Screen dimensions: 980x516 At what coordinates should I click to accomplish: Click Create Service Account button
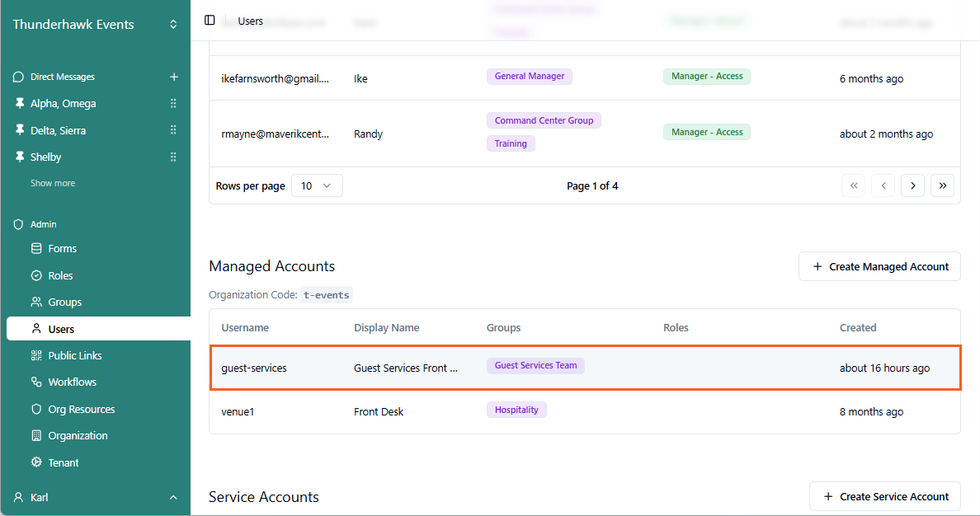pyautogui.click(x=884, y=496)
